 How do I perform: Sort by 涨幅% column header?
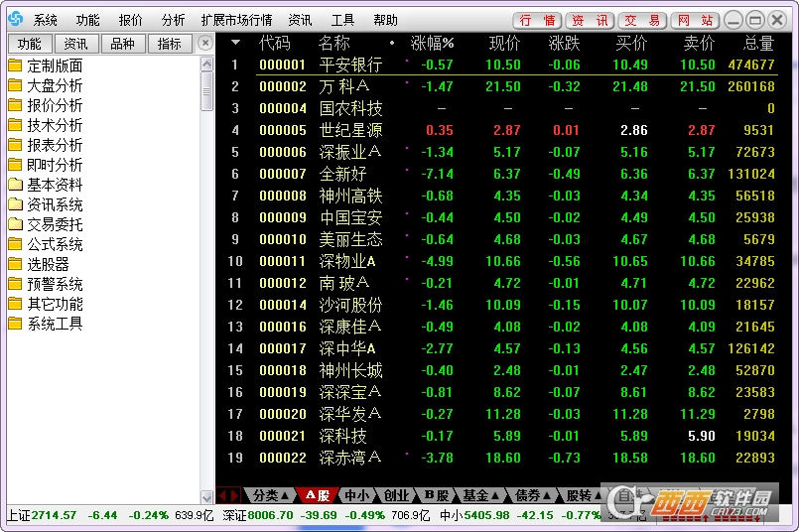(432, 44)
